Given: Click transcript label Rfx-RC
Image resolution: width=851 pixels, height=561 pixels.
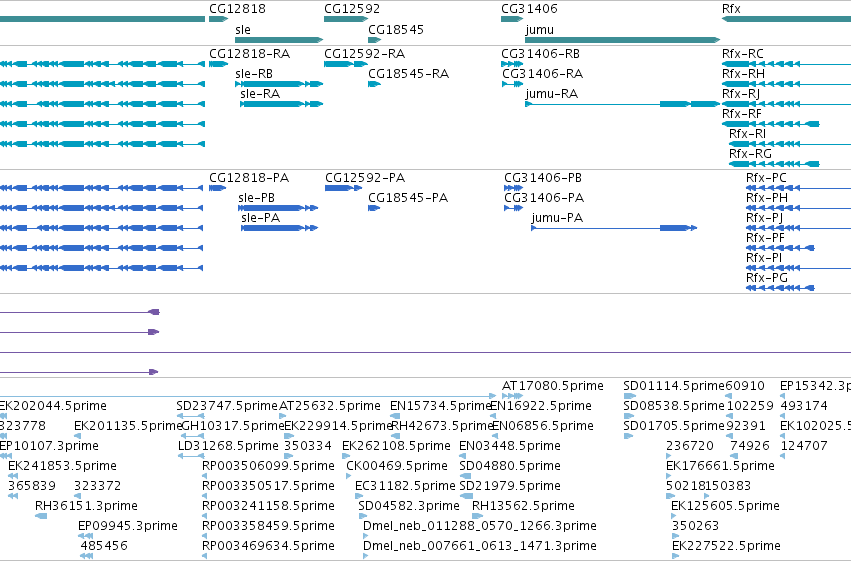Looking at the screenshot, I should (742, 54).
